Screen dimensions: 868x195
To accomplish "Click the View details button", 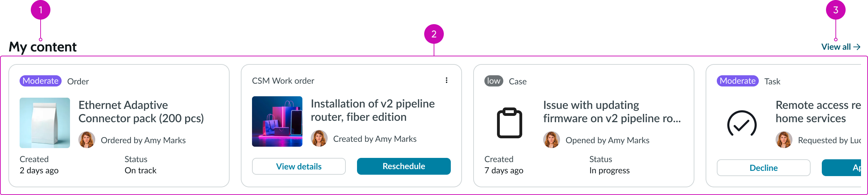I will click(x=299, y=166).
